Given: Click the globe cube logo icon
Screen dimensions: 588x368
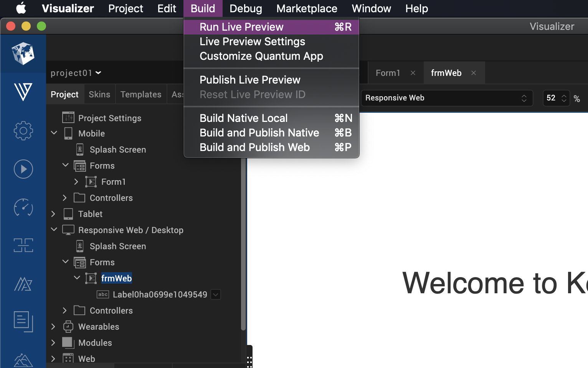Looking at the screenshot, I should pos(23,54).
